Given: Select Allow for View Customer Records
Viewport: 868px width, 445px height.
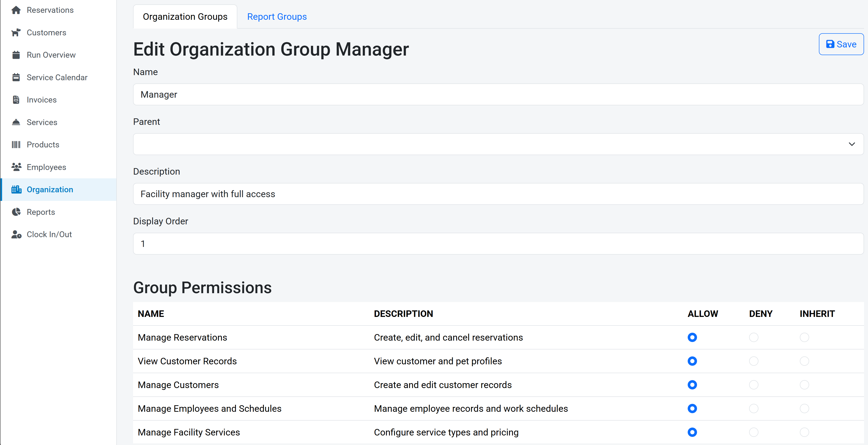Looking at the screenshot, I should [x=692, y=361].
